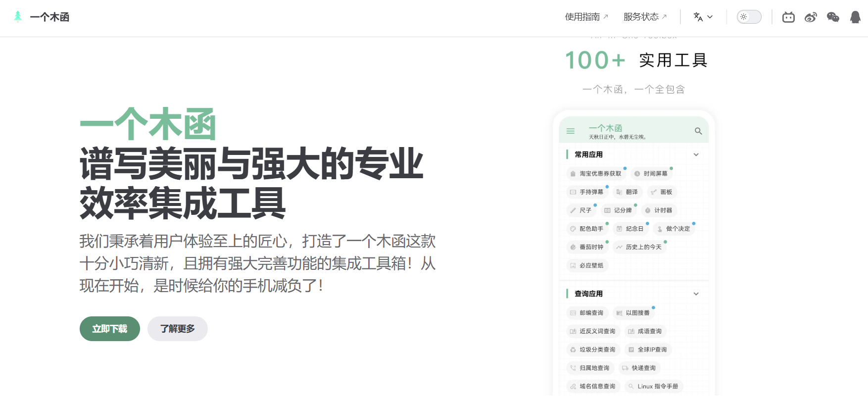Click the 常用应用 section header
Viewport: 868px width, 403px height.
[x=588, y=155]
